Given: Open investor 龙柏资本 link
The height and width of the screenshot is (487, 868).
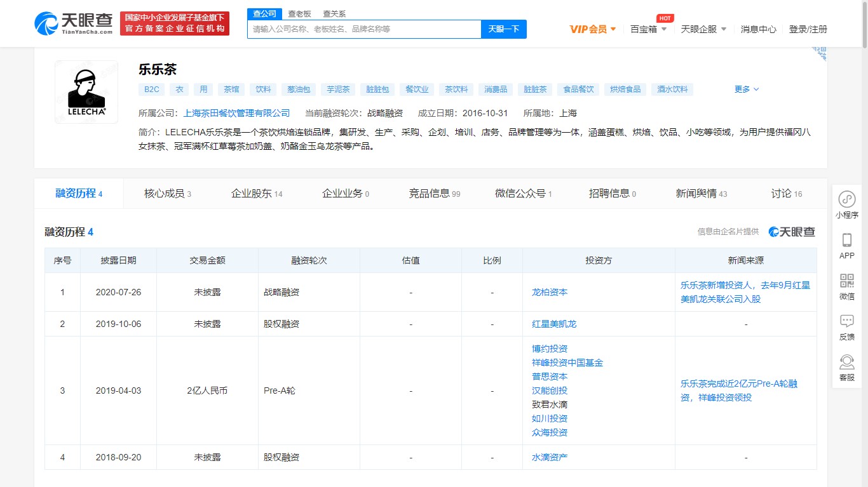Looking at the screenshot, I should pyautogui.click(x=550, y=292).
